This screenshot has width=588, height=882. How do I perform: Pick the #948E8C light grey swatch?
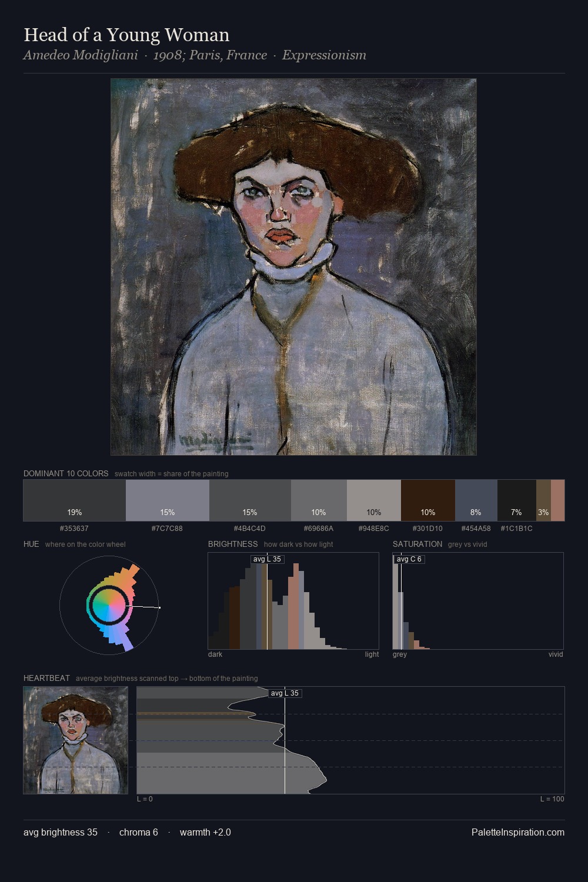[374, 500]
